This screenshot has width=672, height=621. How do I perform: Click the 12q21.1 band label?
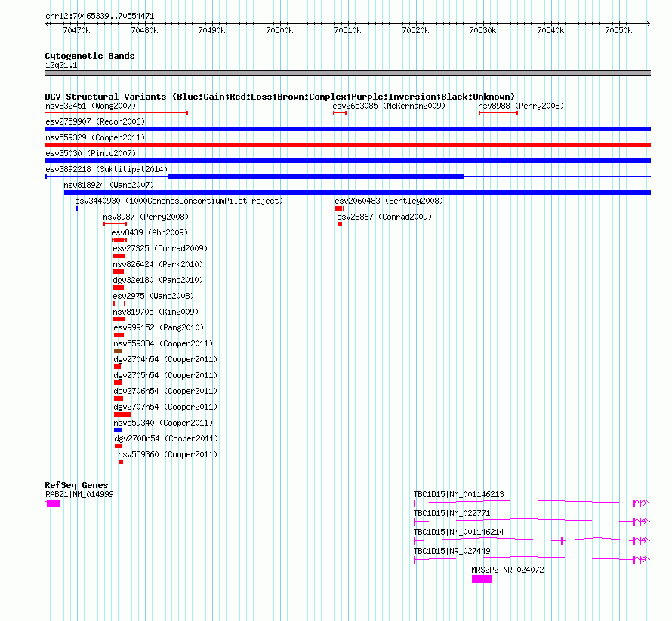coord(61,65)
